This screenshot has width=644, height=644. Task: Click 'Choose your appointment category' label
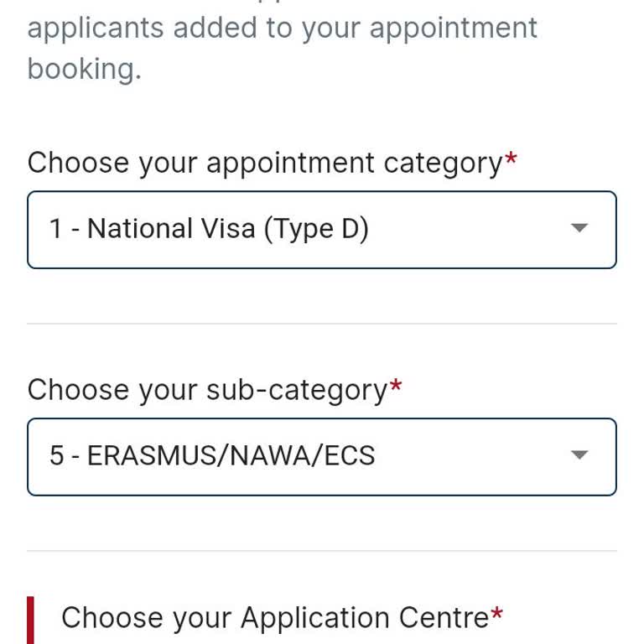click(x=264, y=163)
